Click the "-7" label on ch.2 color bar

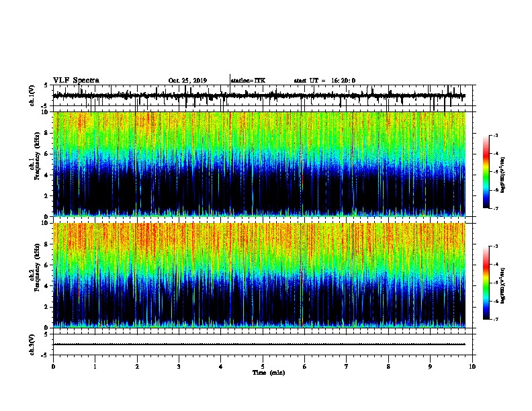pos(495,319)
